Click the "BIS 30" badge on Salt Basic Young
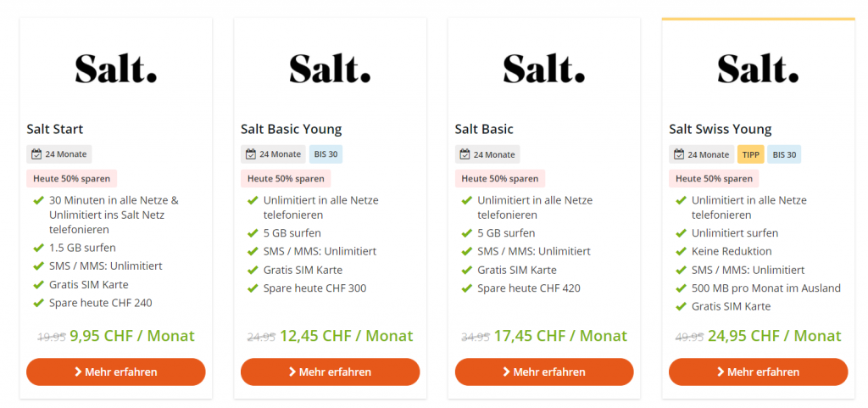Viewport: 868px width, 408px height. click(x=326, y=154)
